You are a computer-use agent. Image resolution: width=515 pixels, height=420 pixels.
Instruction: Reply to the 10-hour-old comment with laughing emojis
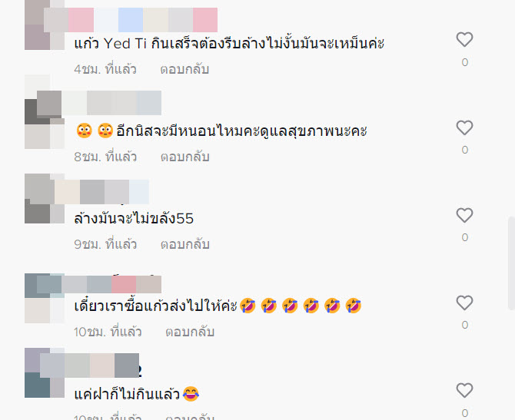click(190, 332)
